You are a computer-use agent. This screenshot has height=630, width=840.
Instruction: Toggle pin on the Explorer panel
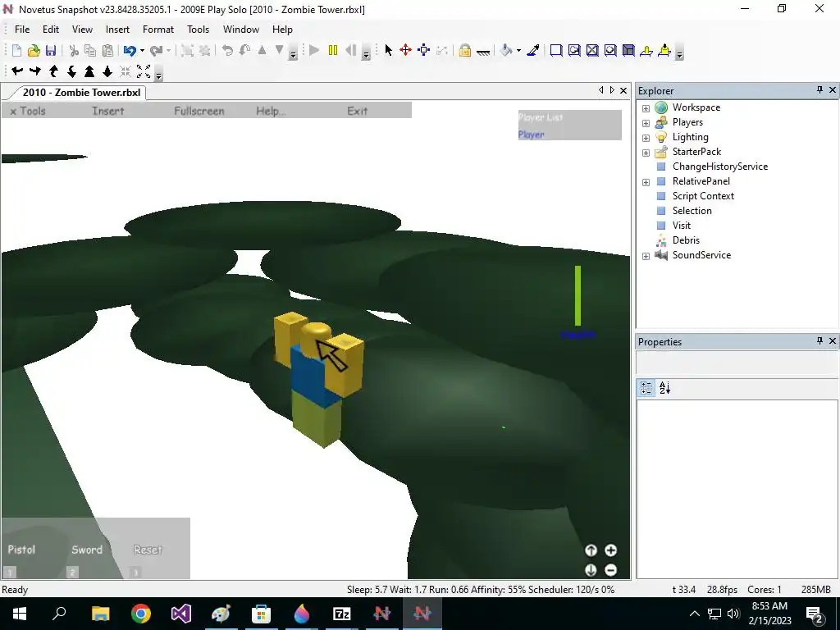coord(819,90)
